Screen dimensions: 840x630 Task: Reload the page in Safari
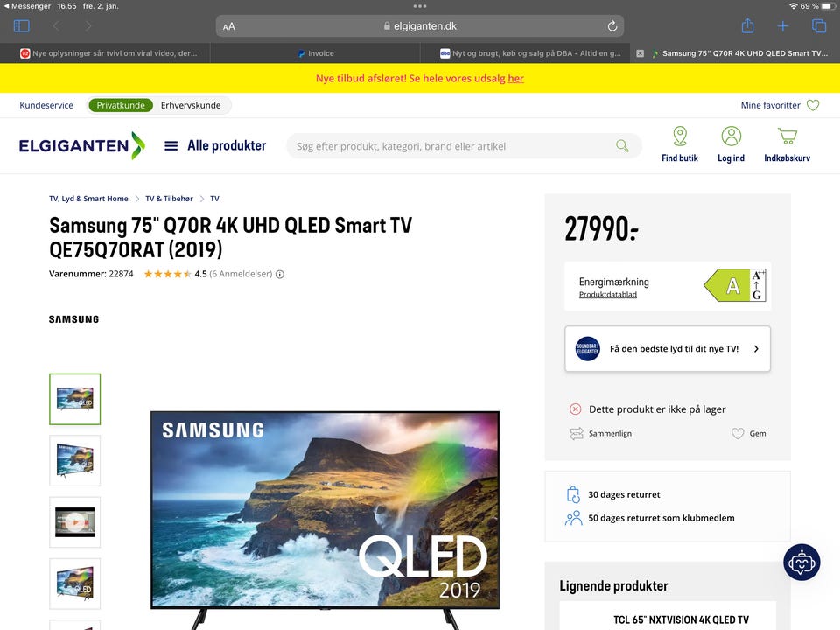[x=612, y=25]
